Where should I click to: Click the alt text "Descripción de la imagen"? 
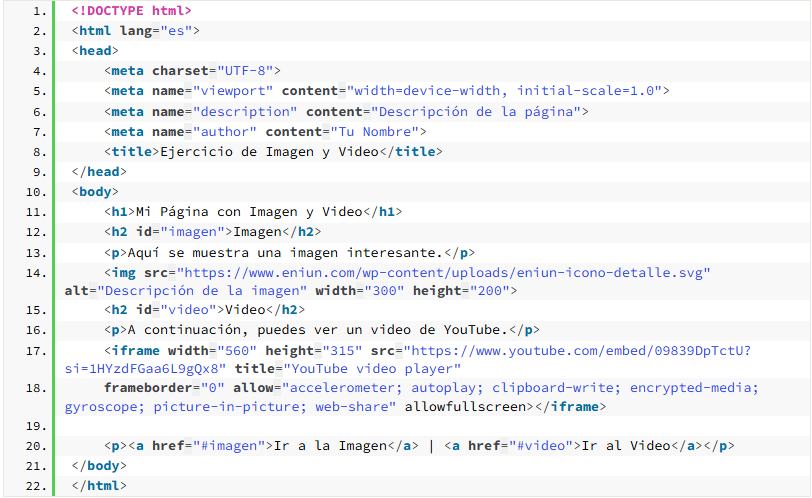(201, 290)
